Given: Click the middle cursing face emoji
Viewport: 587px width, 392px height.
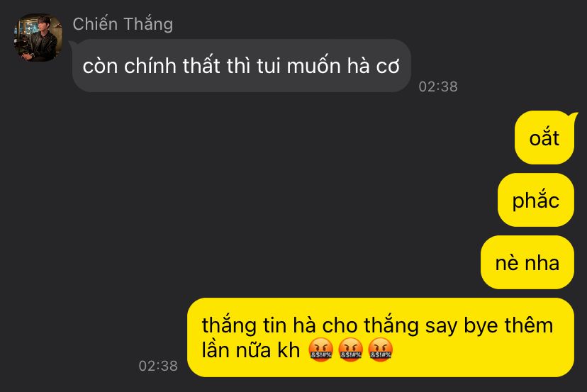Looking at the screenshot, I should (350, 350).
